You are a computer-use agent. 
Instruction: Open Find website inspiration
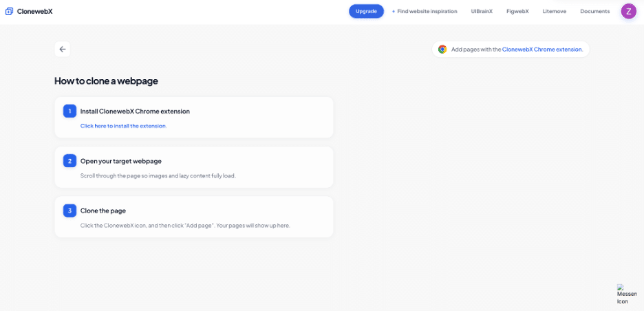(425, 12)
